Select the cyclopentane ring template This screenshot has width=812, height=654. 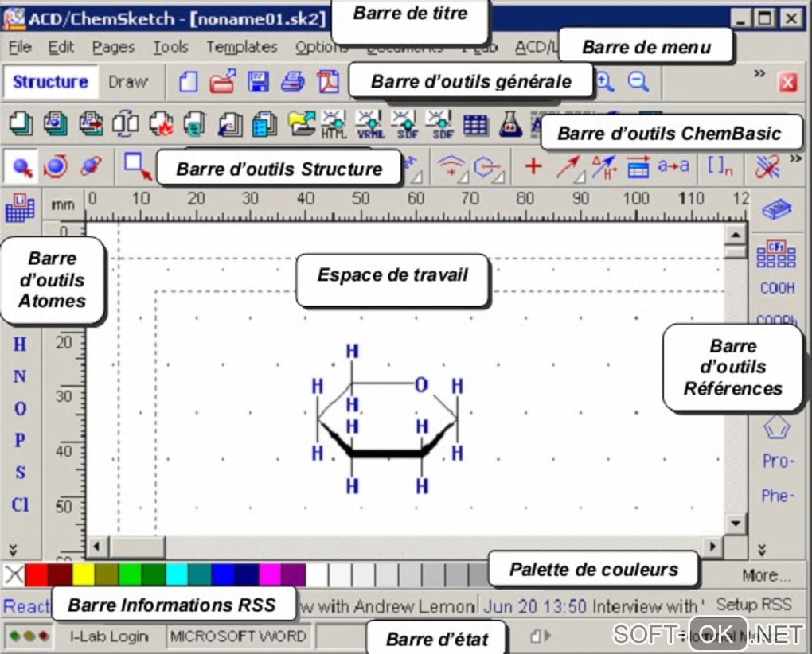click(x=776, y=428)
